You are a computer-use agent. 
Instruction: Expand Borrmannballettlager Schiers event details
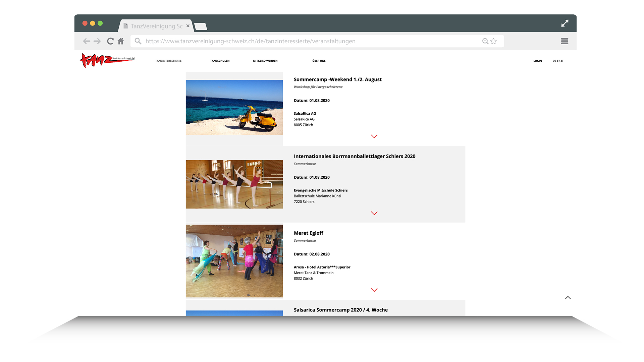(374, 213)
